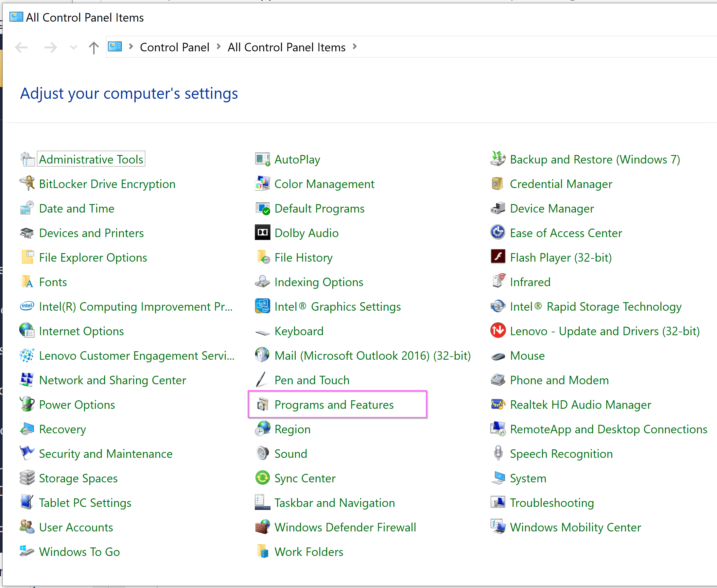Viewport: 717px width, 588px height.
Task: Click the Sync Center green icon
Action: (x=262, y=478)
